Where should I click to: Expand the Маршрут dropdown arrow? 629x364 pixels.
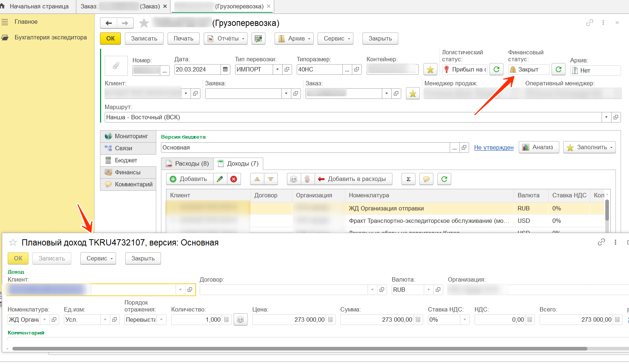coord(606,117)
